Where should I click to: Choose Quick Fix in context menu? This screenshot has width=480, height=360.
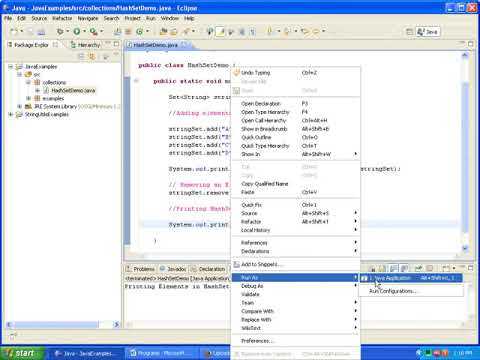pos(295,205)
